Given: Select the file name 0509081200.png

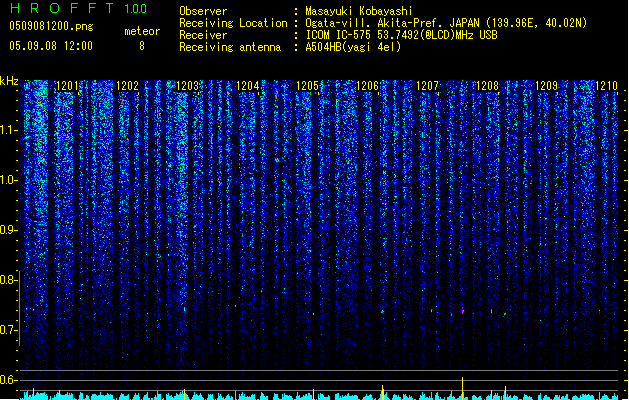Looking at the screenshot, I should [51, 27].
